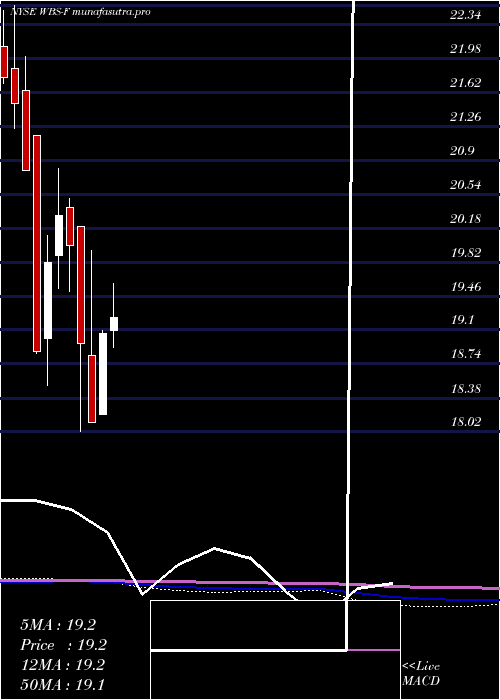Screen dimensions: 500x700
Task: Click the last white candlestick near 19.1
Action: [x=114, y=324]
